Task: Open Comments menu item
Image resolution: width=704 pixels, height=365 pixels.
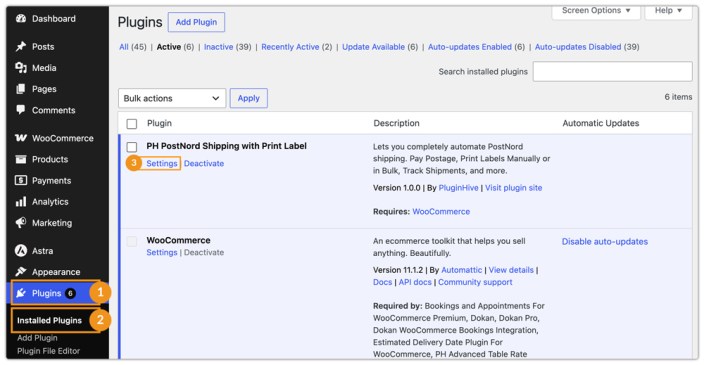Action: pos(53,110)
